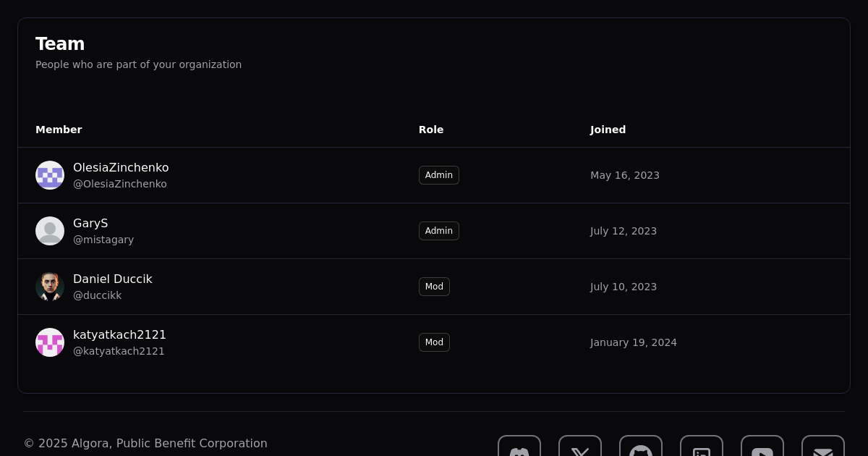Open the GitHub footer icon
The width and height of the screenshot is (868, 456).
pyautogui.click(x=641, y=449)
